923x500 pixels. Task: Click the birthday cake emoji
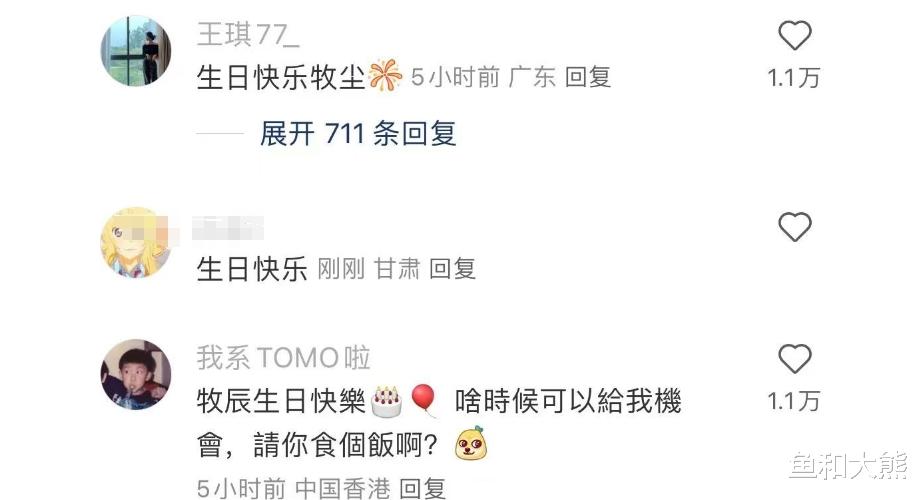(387, 402)
